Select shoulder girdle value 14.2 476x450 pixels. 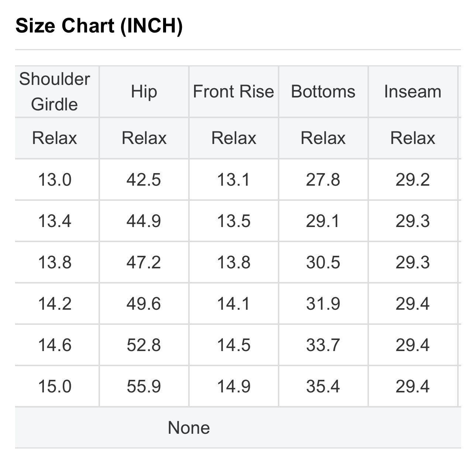[55, 304]
